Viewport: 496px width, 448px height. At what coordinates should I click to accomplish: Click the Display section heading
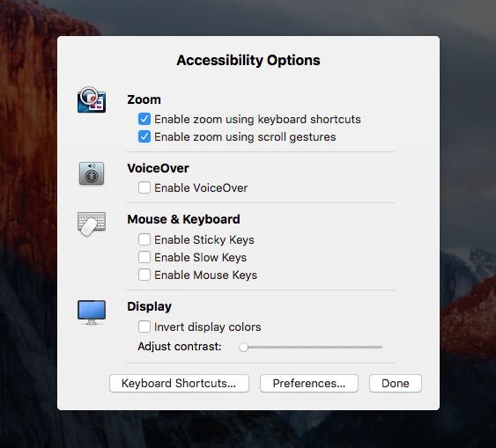149,306
